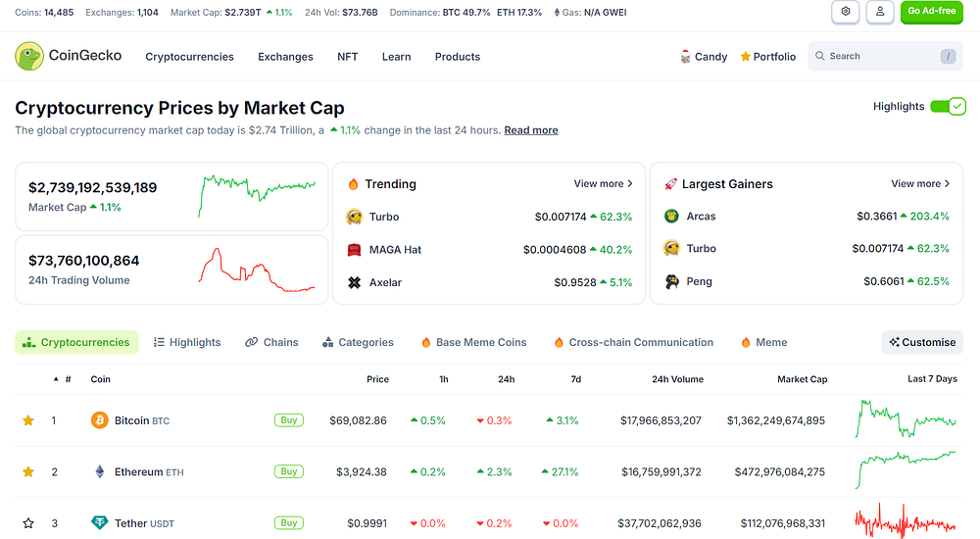980x539 pixels.
Task: Select the Chains tab
Action: 271,342
